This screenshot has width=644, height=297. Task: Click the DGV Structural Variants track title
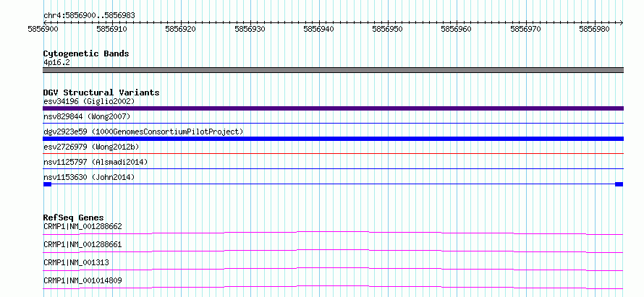[101, 92]
